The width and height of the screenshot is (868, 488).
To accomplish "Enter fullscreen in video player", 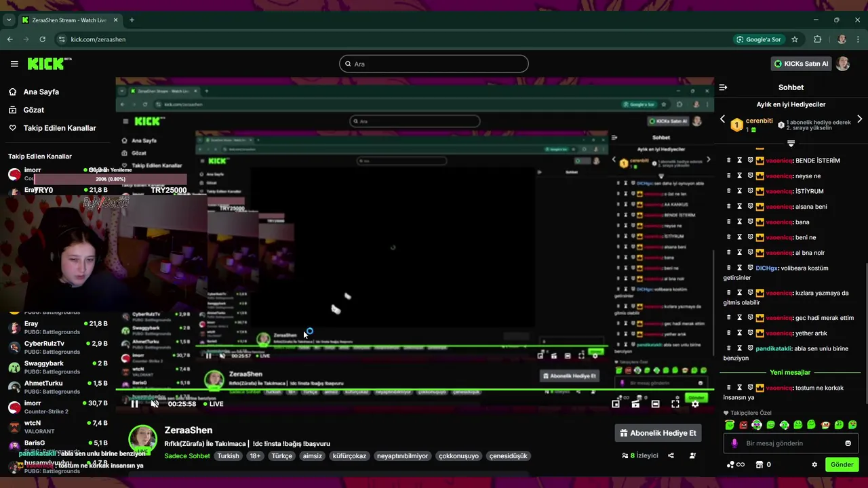I will click(x=675, y=404).
